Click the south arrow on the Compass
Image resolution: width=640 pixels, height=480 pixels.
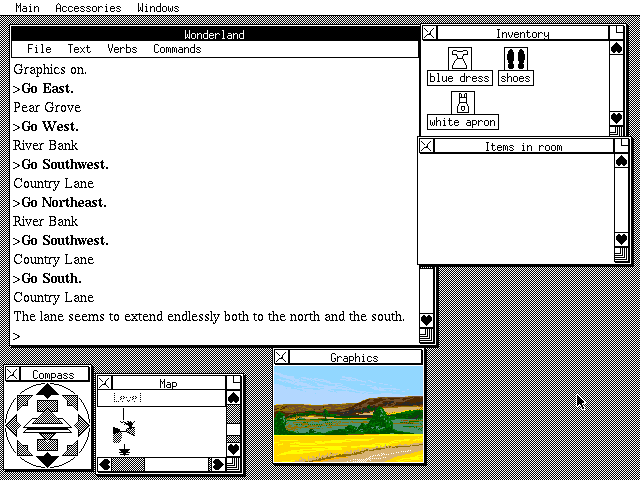(47, 459)
